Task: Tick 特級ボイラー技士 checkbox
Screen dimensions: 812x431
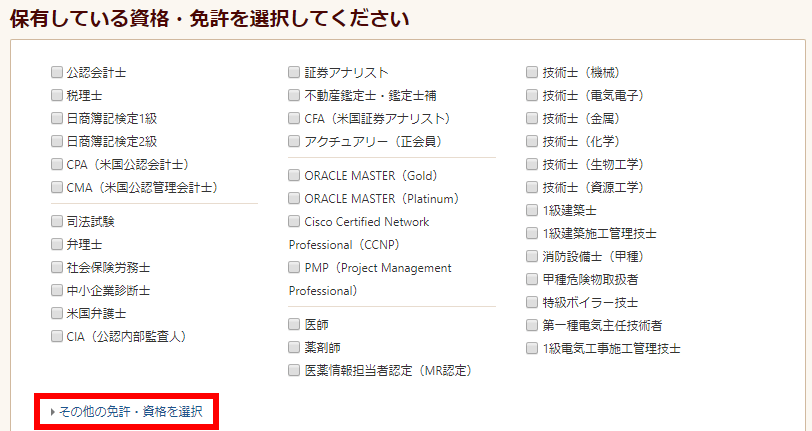Action: pos(532,302)
